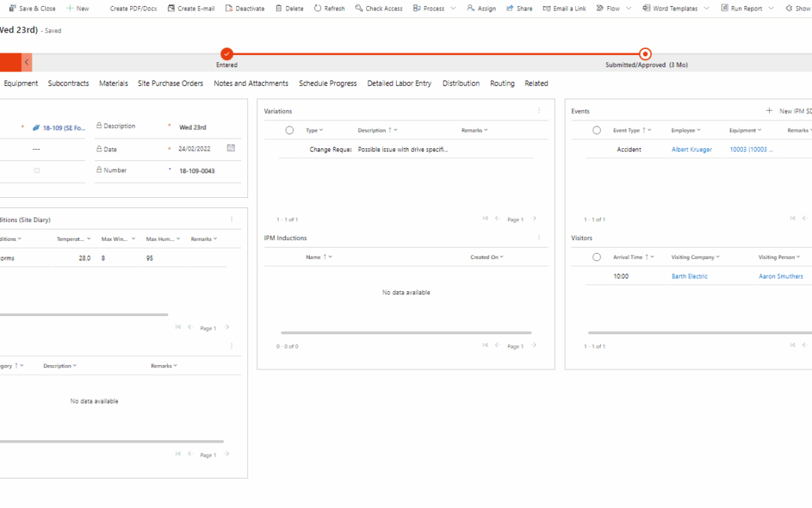Open the Barth Electric visiting company link
This screenshot has height=508, width=812.
coord(691,275)
